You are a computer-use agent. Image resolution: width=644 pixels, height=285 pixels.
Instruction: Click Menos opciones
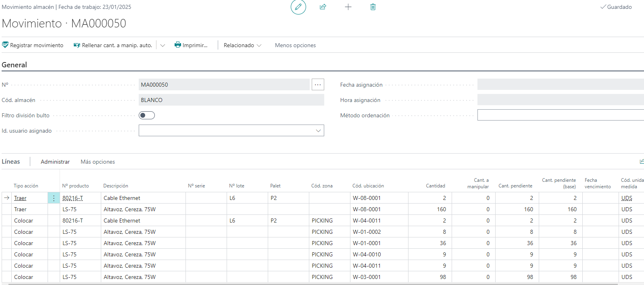[x=295, y=45]
